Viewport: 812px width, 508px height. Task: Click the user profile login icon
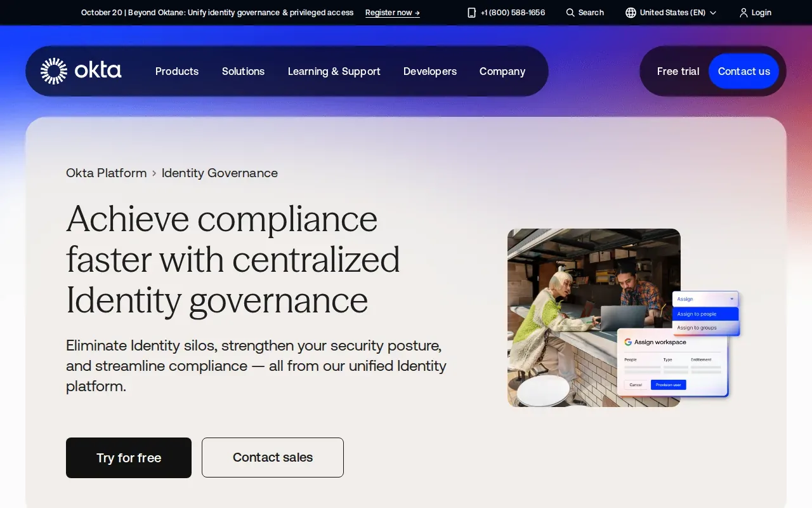click(x=743, y=13)
